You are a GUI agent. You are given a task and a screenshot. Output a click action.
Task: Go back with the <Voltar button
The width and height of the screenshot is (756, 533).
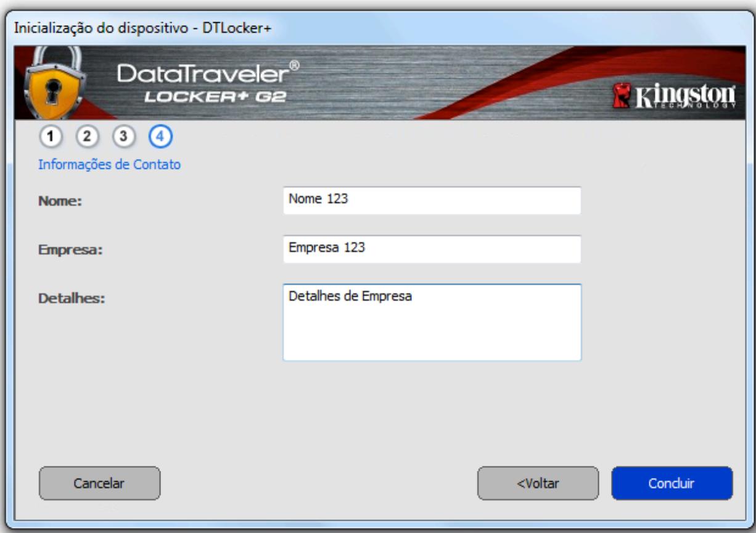click(x=538, y=483)
